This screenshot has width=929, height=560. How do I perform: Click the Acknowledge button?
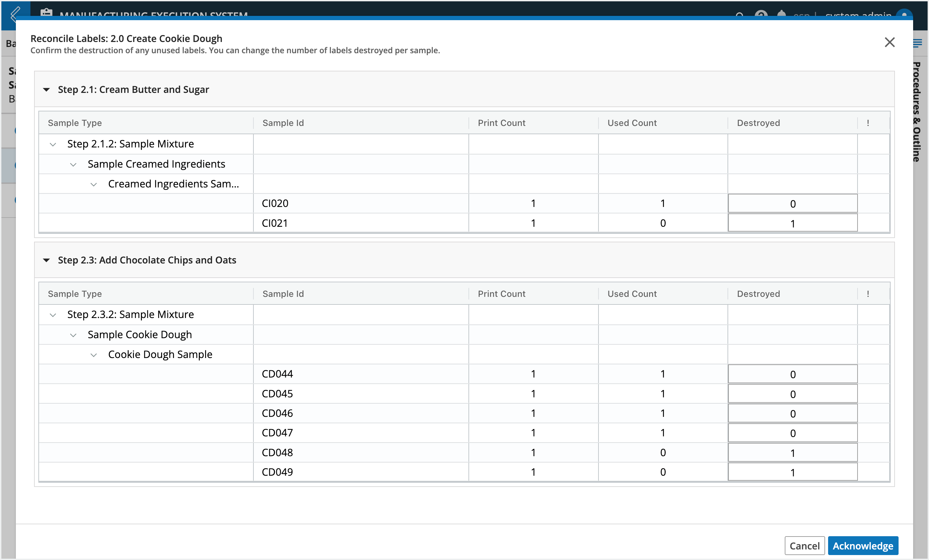pos(863,545)
